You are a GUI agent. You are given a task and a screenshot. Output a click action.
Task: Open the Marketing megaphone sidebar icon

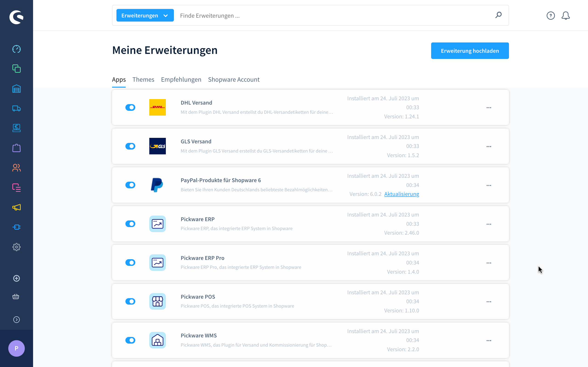pos(17,207)
